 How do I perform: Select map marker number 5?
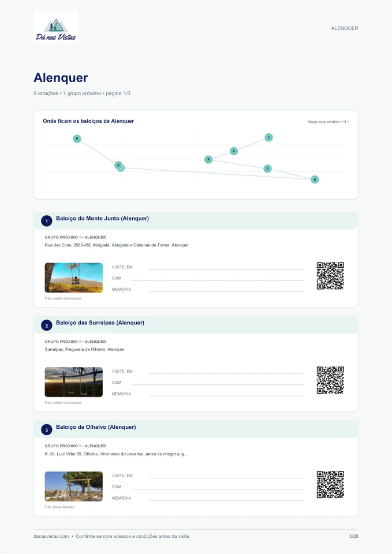267,169
